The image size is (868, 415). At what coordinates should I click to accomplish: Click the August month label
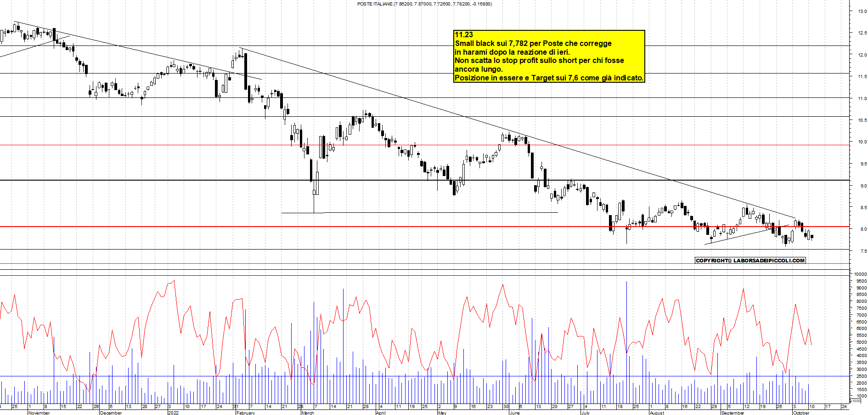657,413
